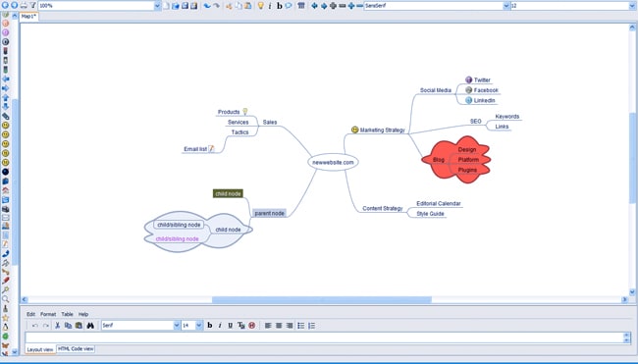638x364 pixels.
Task: Toggle underline in the note editor toolbar
Action: click(230, 326)
